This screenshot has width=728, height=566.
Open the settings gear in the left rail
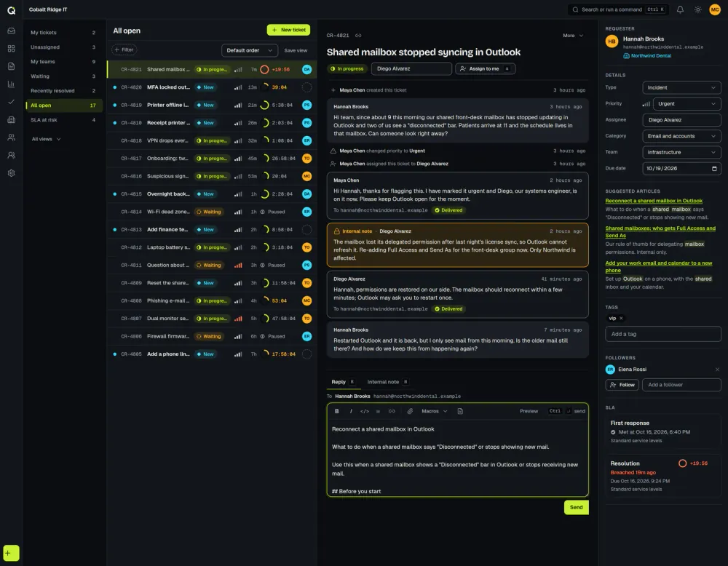click(11, 173)
